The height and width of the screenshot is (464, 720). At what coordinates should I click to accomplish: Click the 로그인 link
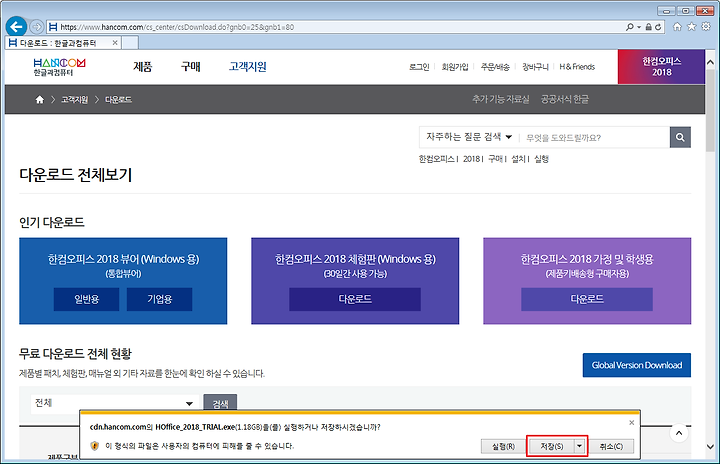419,67
